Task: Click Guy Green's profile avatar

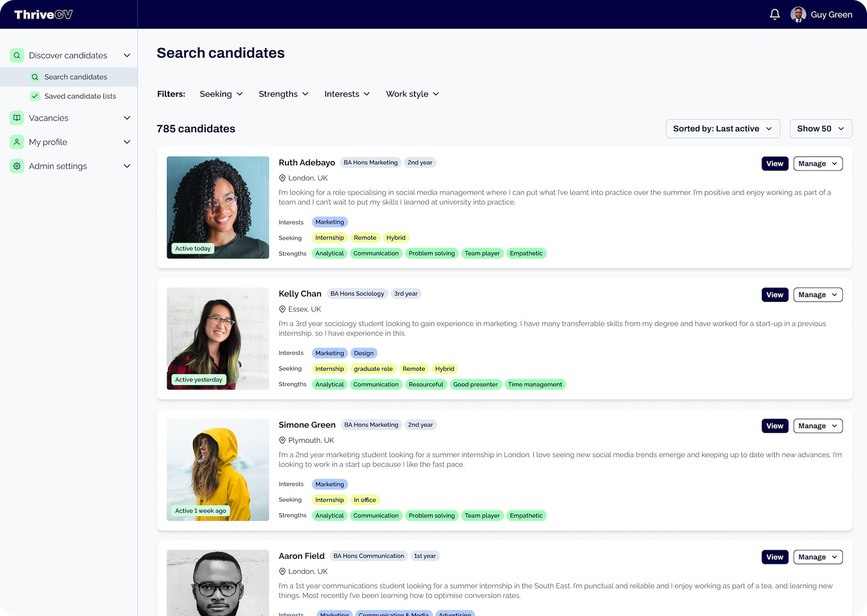Action: [798, 14]
